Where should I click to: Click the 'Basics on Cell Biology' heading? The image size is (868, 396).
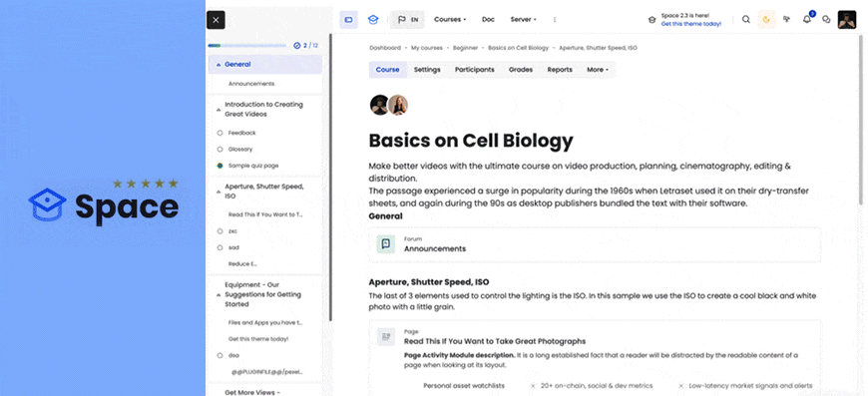471,141
